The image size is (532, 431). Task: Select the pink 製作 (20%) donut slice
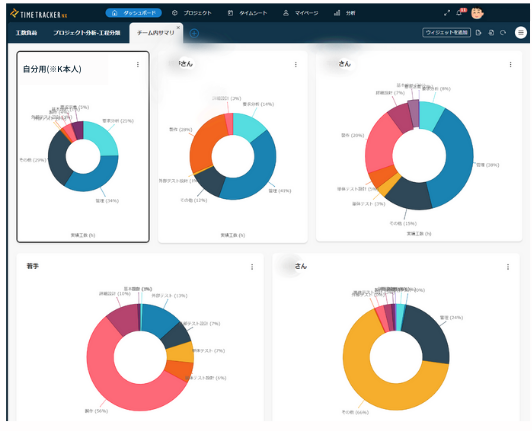pyautogui.click(x=382, y=146)
